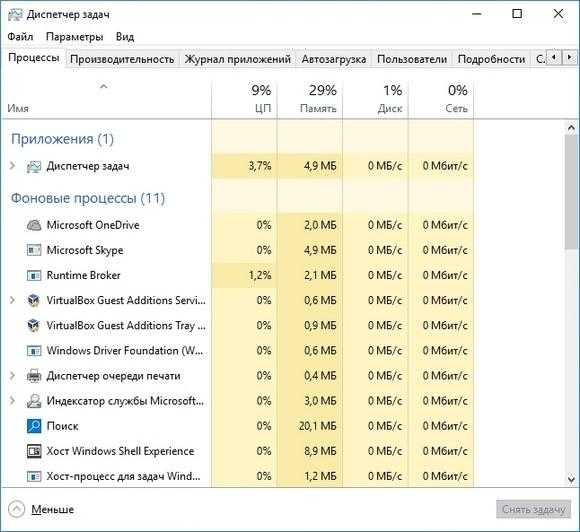Screen dimensions: 580x532
Task: Expand the Диспетчер задач app entry
Action: pos(13,166)
